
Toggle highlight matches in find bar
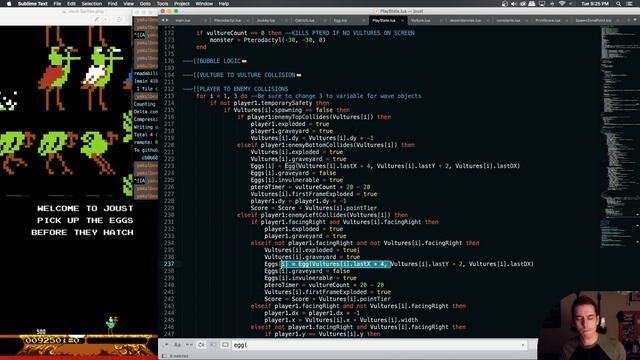(225, 345)
